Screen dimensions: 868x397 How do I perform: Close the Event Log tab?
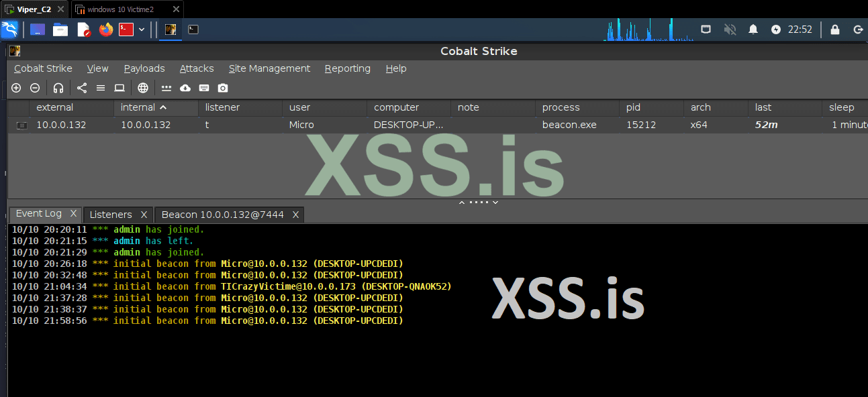(73, 215)
